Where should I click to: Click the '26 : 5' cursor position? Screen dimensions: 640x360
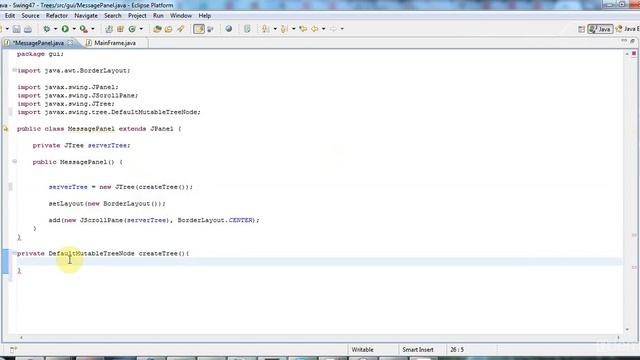point(457,350)
